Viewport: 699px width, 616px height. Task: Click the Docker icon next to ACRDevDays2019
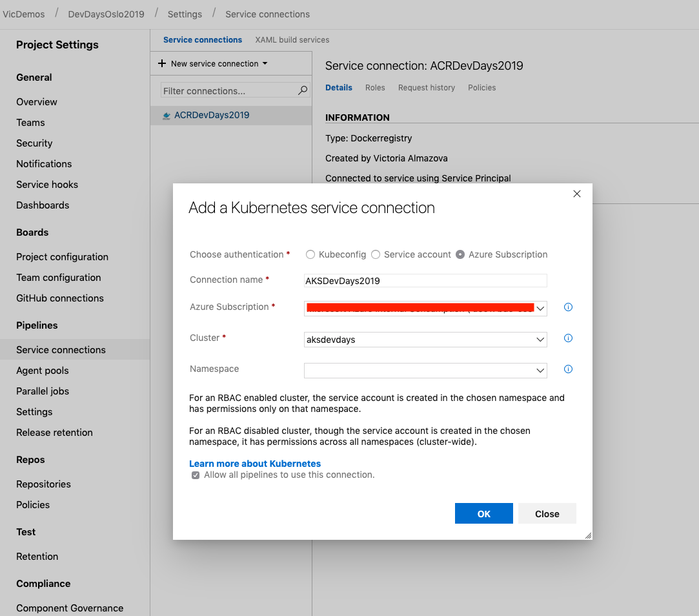tap(167, 116)
